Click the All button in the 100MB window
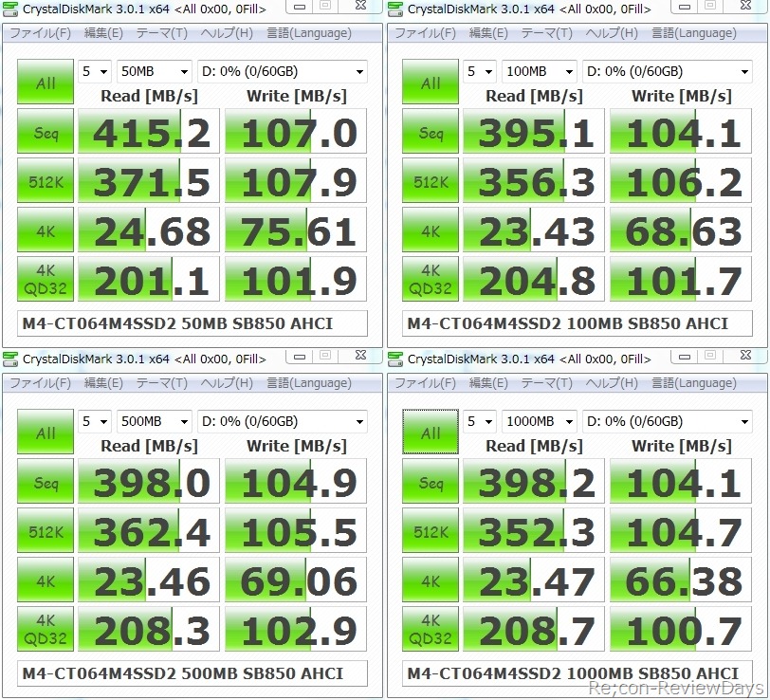 coord(431,82)
